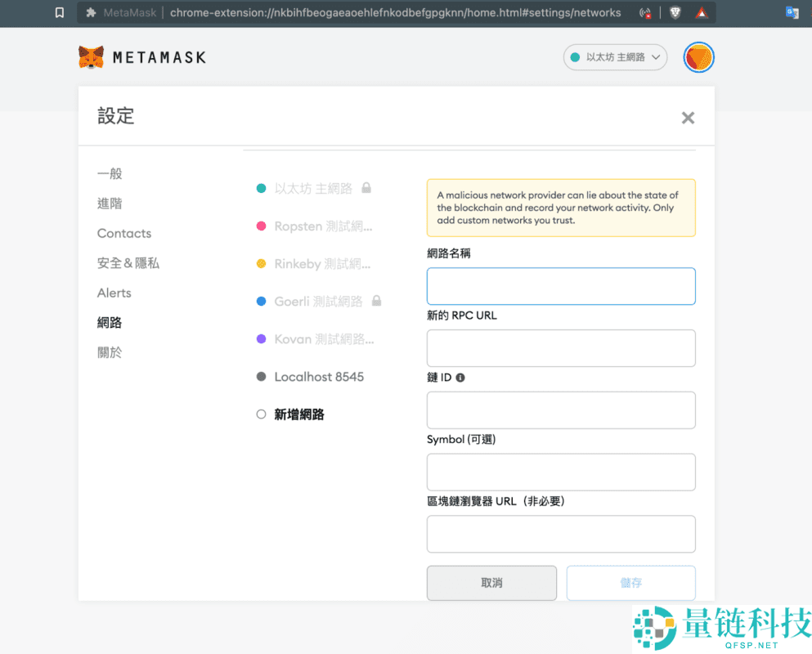This screenshot has height=654, width=812.
Task: Open the colorful account avatar icon
Action: point(698,57)
